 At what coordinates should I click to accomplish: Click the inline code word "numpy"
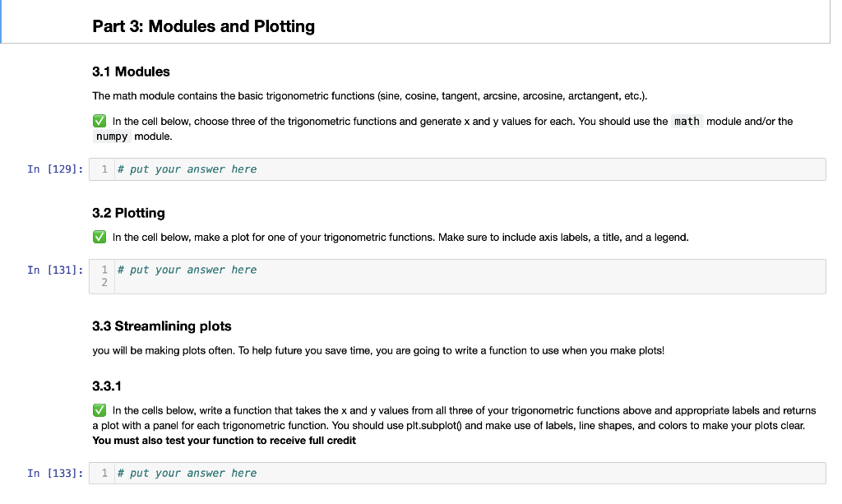click(x=112, y=136)
